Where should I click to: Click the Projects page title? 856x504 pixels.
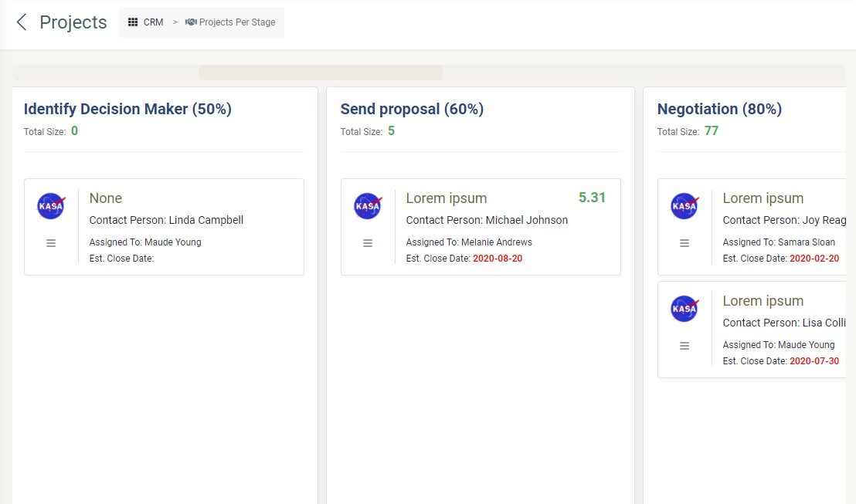tap(73, 22)
